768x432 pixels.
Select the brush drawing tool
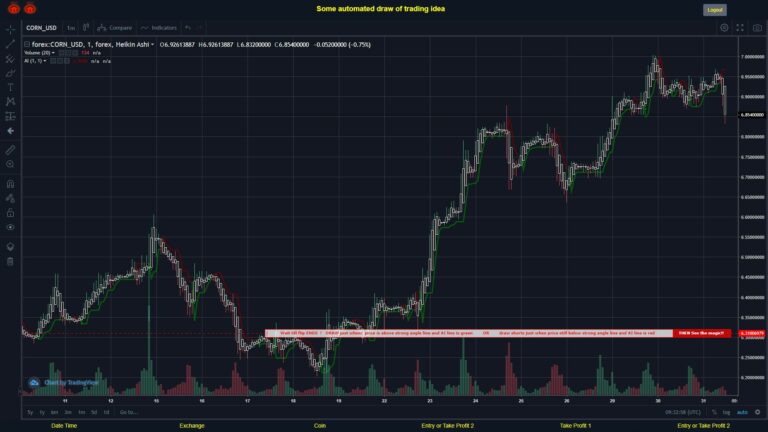click(10, 73)
